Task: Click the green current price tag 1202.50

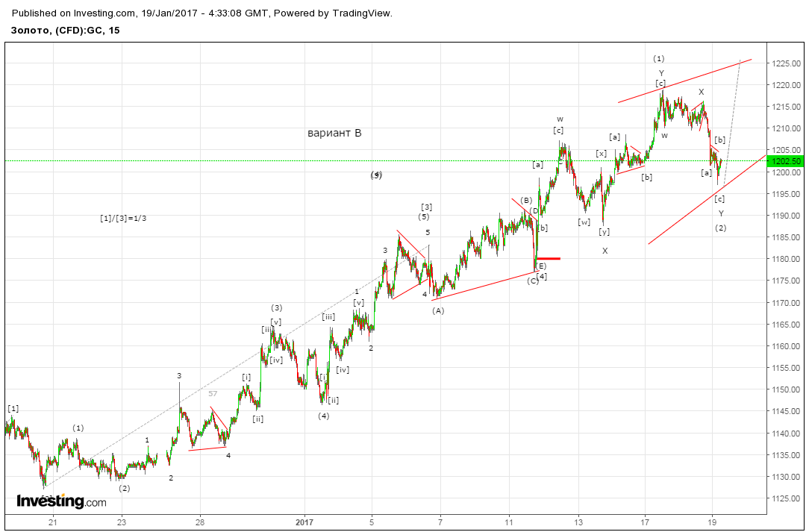Action: 787,161
